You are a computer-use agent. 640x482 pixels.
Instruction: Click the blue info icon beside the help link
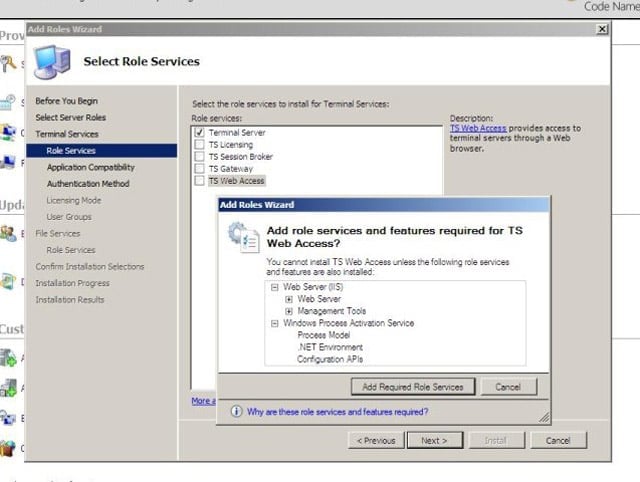click(x=236, y=411)
